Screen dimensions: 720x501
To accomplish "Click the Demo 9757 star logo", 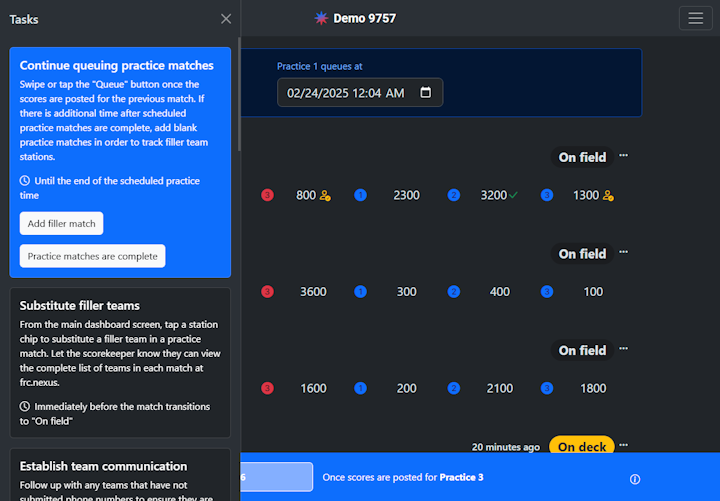I will (x=321, y=18).
